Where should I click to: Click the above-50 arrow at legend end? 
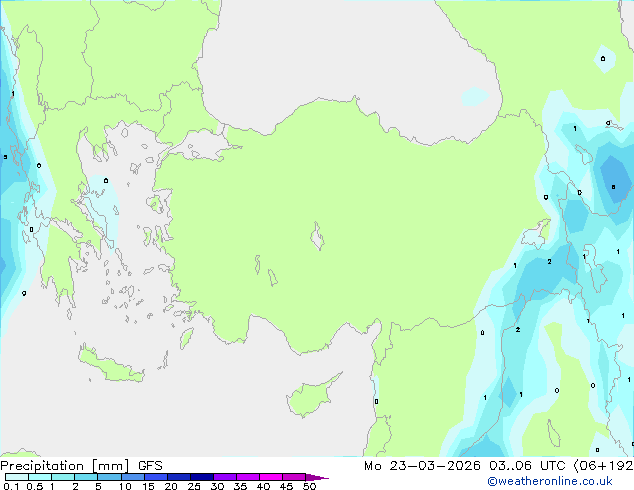[317, 477]
